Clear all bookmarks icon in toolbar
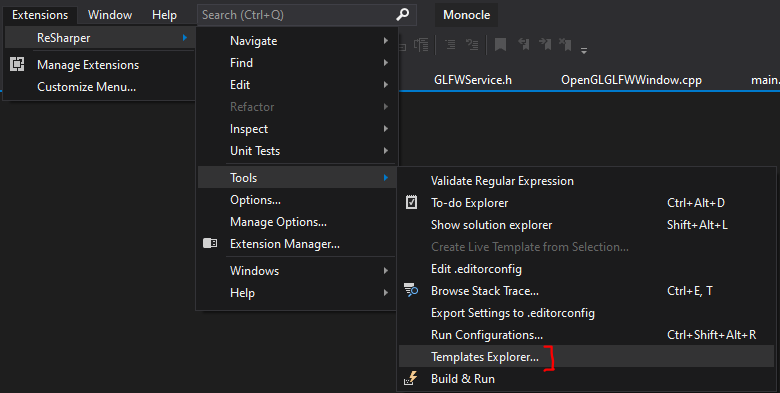 coord(565,44)
